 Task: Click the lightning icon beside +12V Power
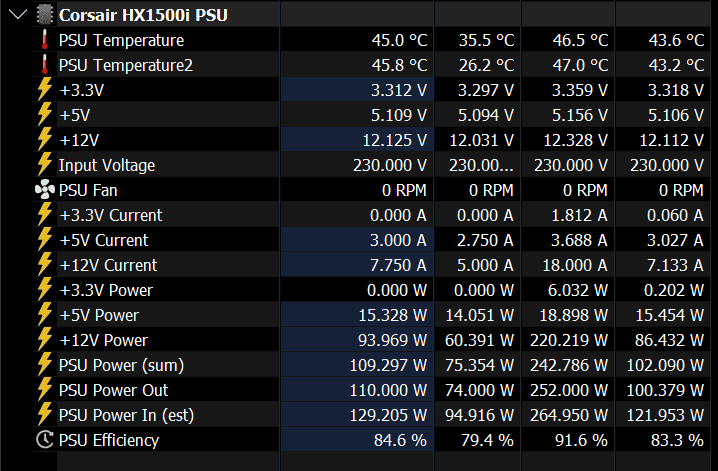pos(44,340)
